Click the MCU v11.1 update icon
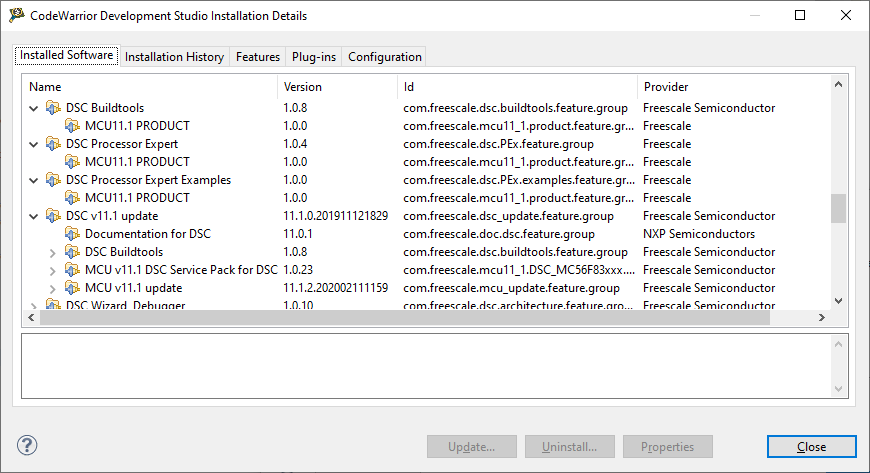Viewport: 870px width, 473px height. pyautogui.click(x=72, y=288)
